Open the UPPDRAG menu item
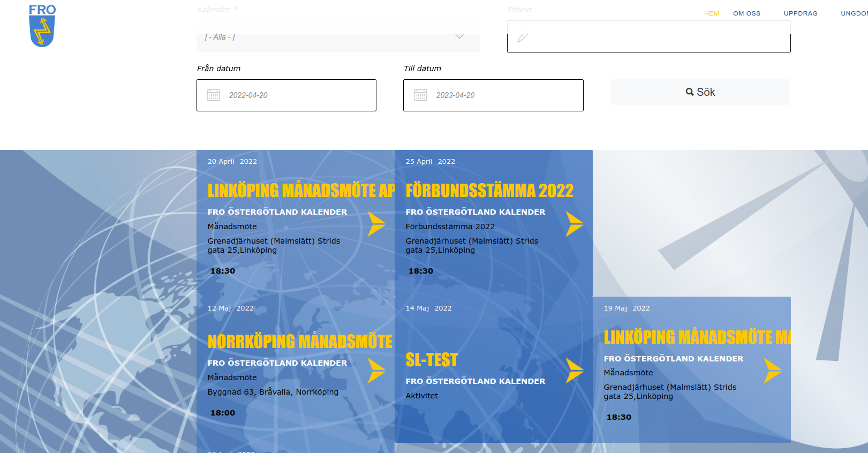 (x=801, y=13)
